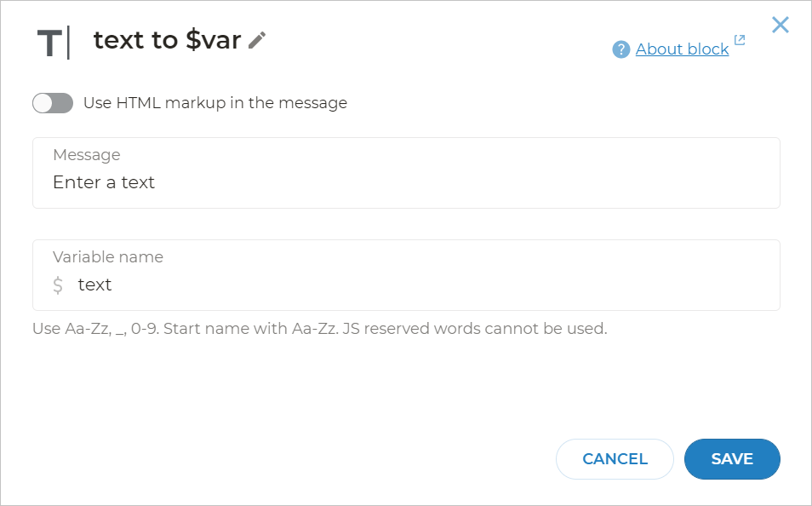Click the 'text' value in Variable name field
Viewport: 812px width, 506px height.
(94, 285)
